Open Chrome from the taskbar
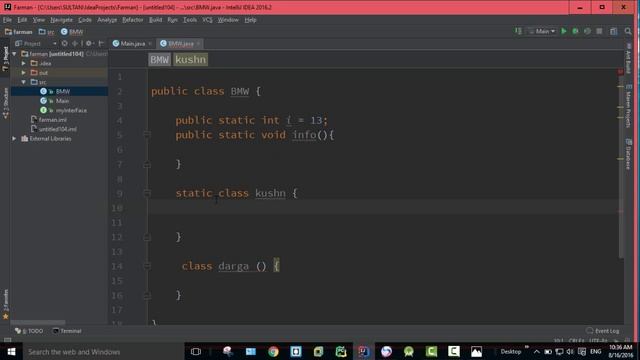 273,351
